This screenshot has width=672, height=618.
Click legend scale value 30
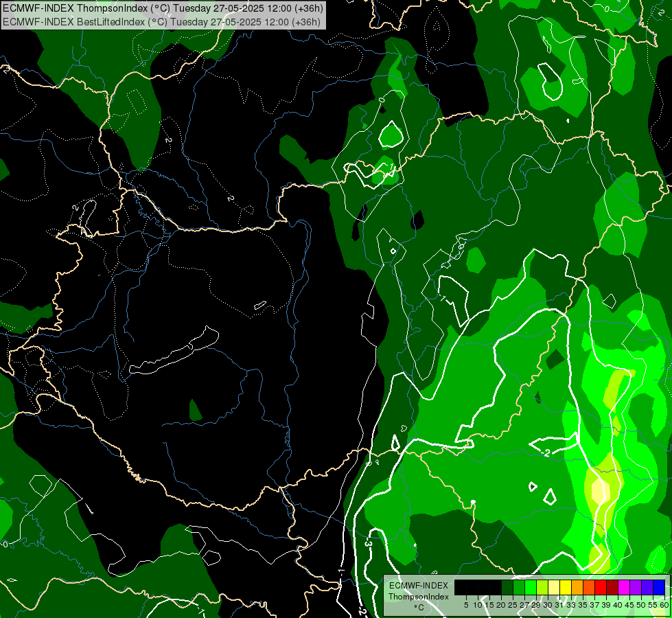[548, 605]
